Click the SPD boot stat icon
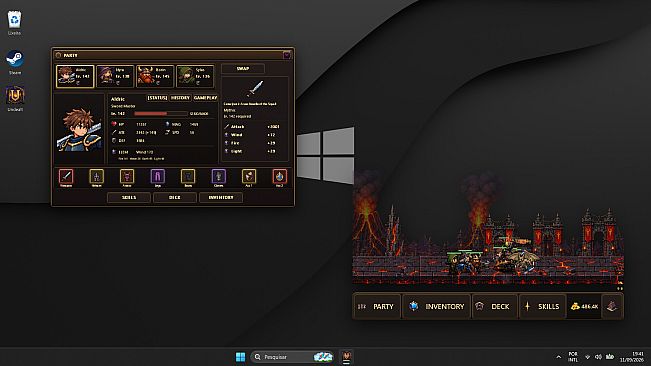651x366 pixels. click(167, 132)
